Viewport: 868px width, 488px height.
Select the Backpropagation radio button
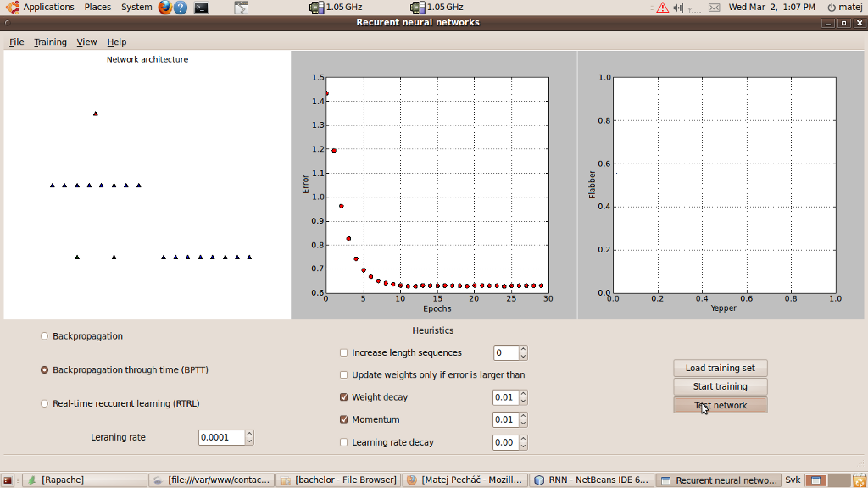point(45,336)
